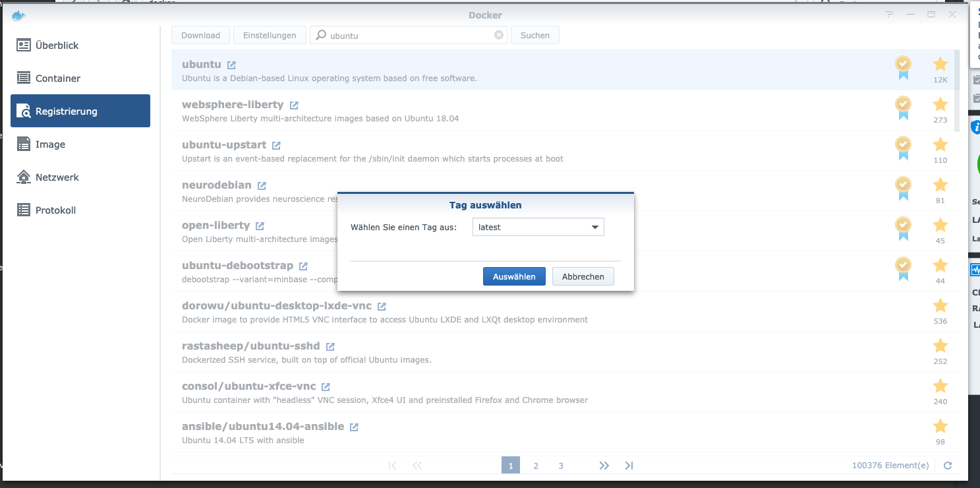
Task: Select the rastasheep/ubuntu-sshd entry
Action: pos(251,346)
